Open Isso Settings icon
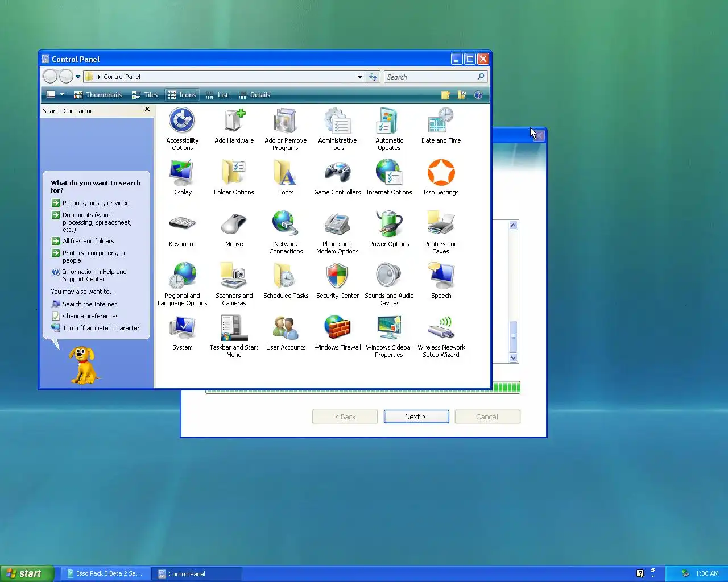 click(x=441, y=178)
